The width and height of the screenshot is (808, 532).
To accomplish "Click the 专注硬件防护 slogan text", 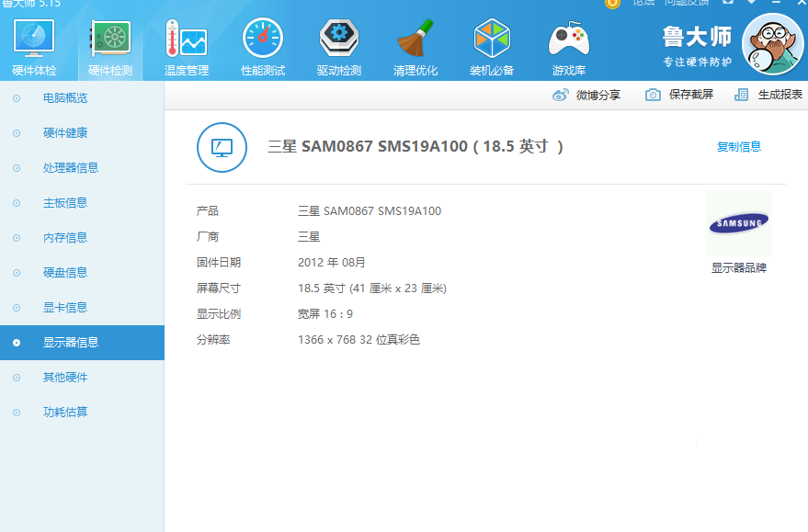I will pos(697,62).
